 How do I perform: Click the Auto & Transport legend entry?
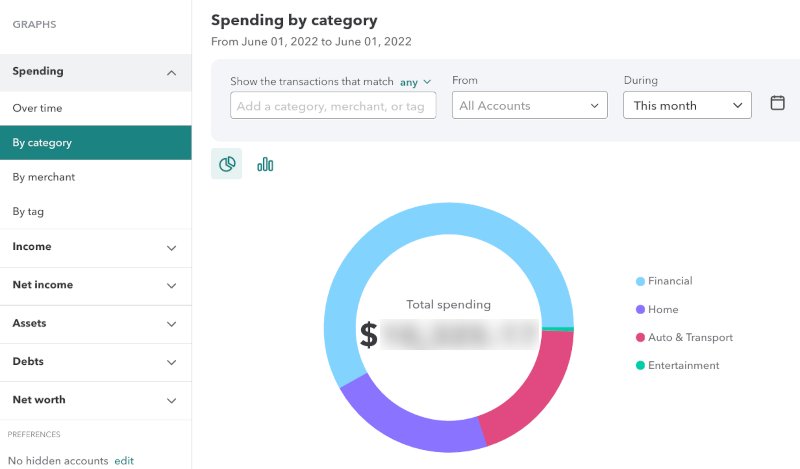[x=690, y=337]
